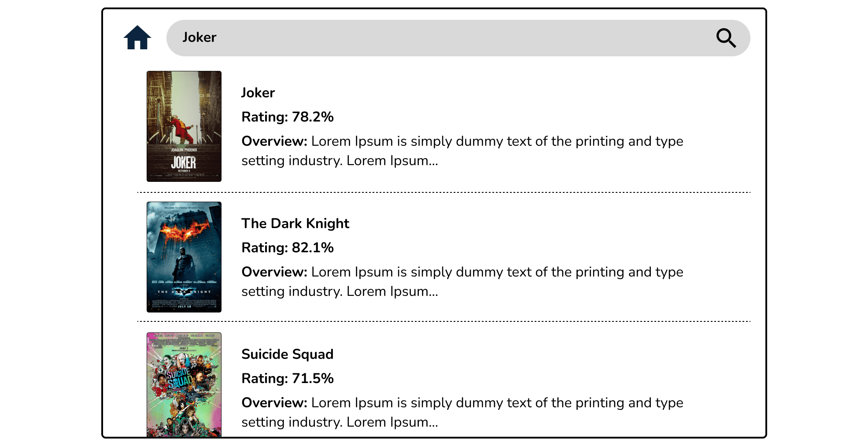Open the Joker movie poster
This screenshot has height=446, width=868.
(x=184, y=126)
